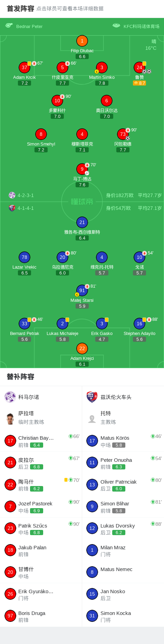Tap the stadium icon near KFC科玛诺体育场

116,26
